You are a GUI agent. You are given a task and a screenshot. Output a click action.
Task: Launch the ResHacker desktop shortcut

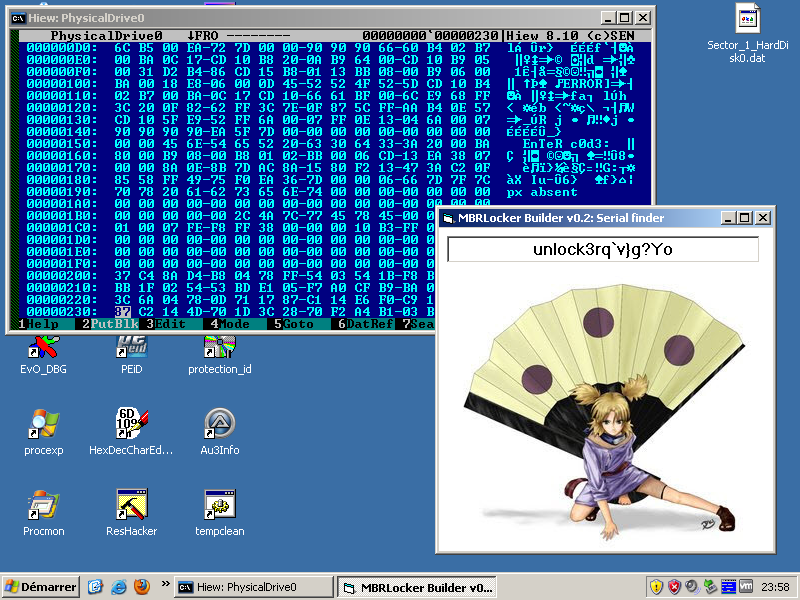[132, 513]
